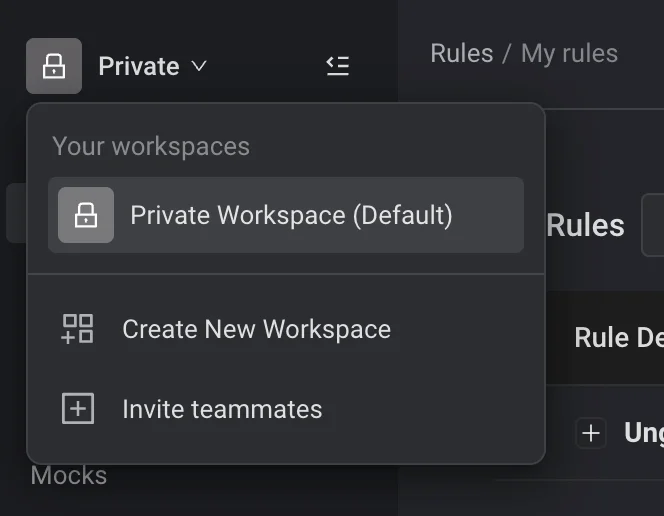This screenshot has height=516, width=664.
Task: Click the Ungrouped row label
Action: pos(643,433)
